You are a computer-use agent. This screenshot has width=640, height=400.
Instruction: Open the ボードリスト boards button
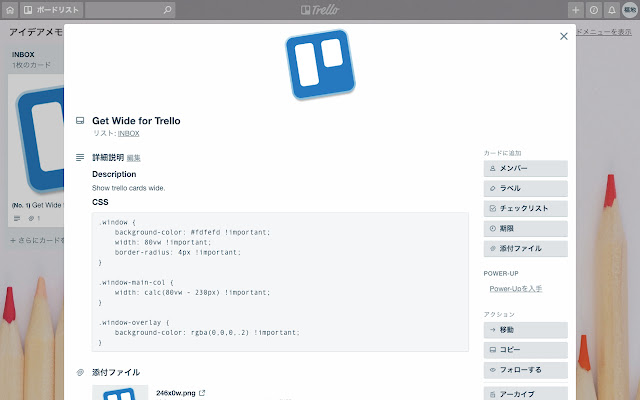pos(52,10)
